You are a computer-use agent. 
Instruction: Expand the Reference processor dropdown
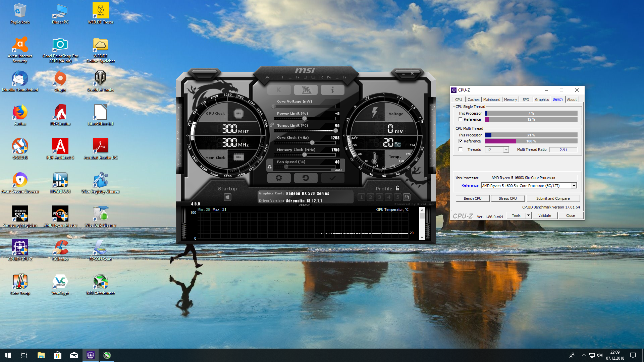(x=574, y=186)
